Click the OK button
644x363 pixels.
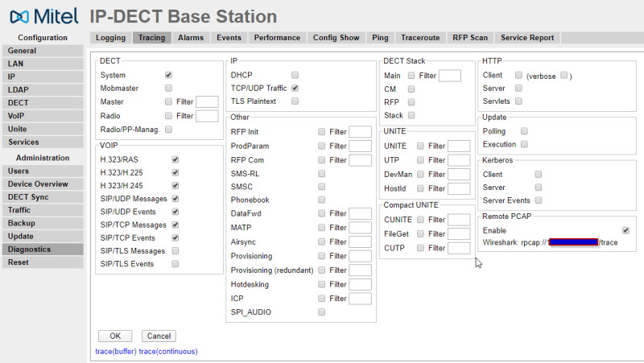pyautogui.click(x=115, y=336)
